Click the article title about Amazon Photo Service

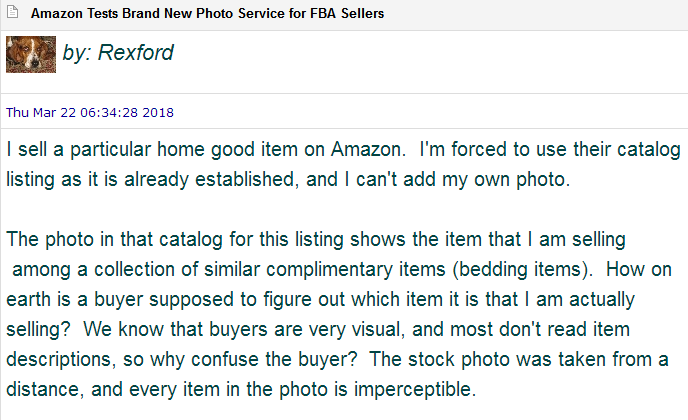click(207, 14)
